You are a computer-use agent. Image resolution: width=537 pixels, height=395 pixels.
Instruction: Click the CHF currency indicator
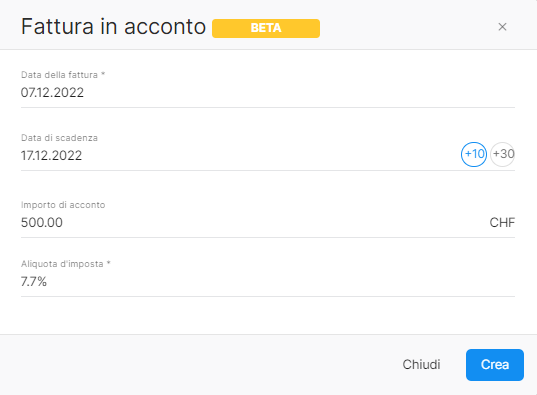click(502, 223)
